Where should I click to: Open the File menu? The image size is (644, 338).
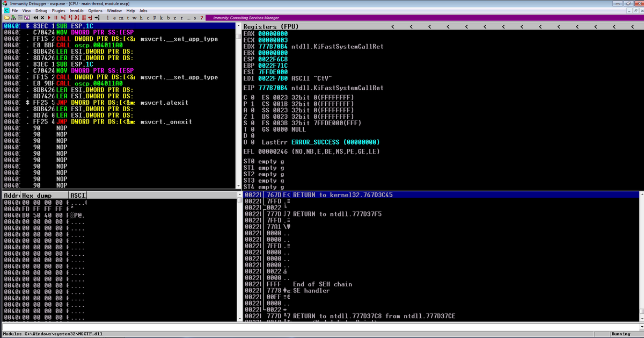(x=14, y=11)
